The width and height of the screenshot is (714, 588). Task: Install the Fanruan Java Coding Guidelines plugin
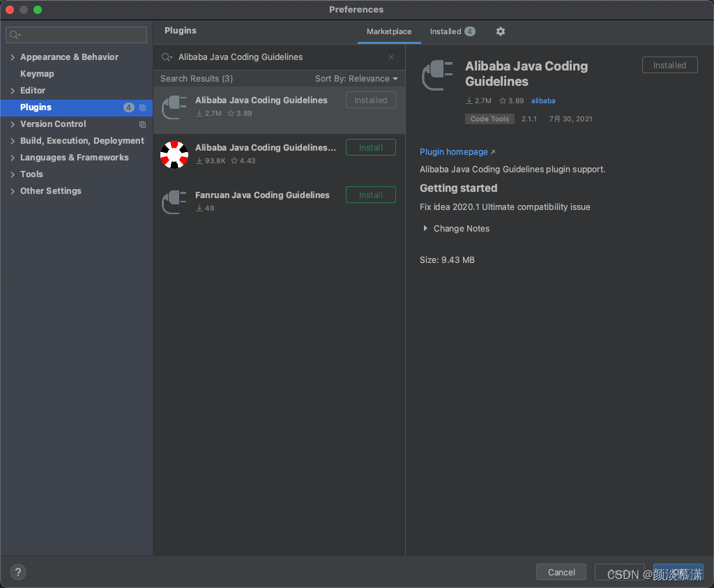[x=371, y=195]
